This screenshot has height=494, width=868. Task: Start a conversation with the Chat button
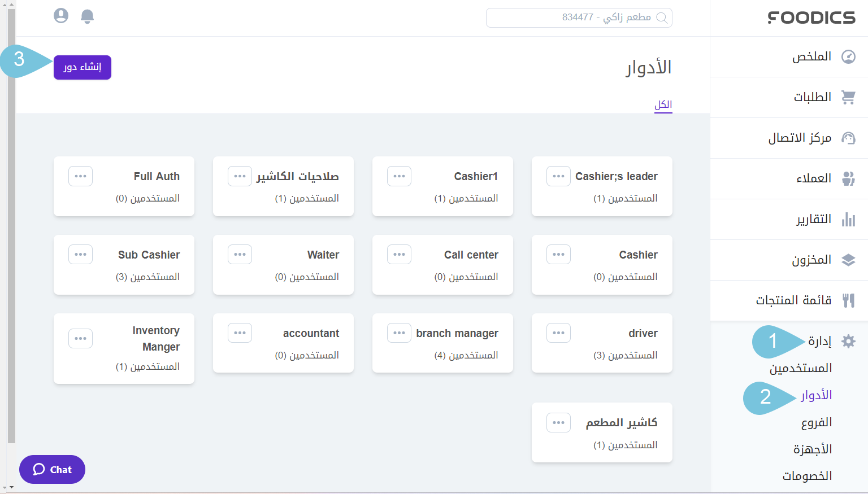tap(52, 469)
